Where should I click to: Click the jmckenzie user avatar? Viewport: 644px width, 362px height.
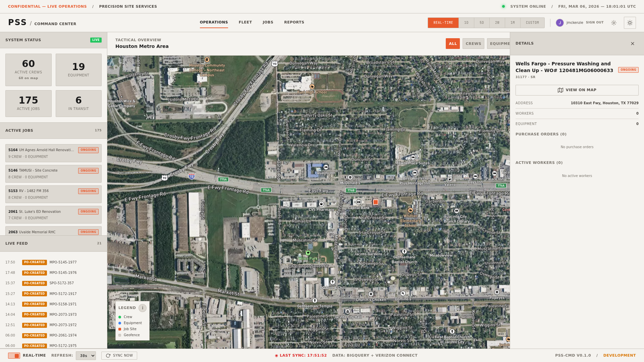(559, 23)
